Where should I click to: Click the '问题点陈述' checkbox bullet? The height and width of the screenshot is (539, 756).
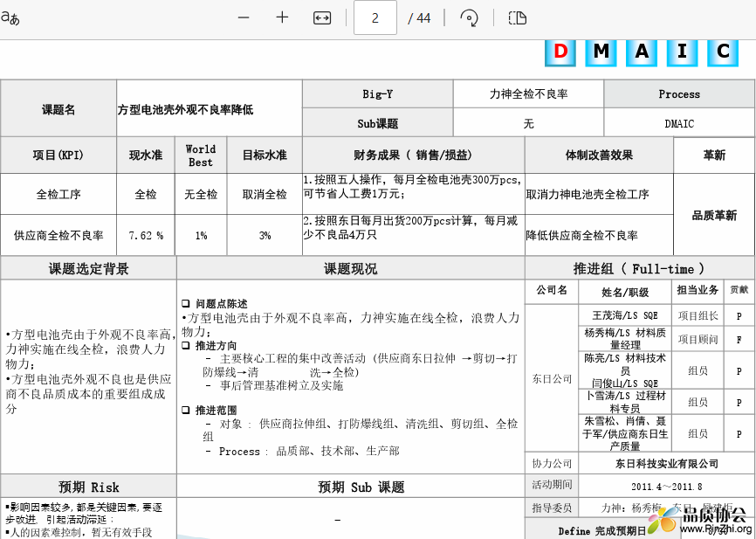tap(186, 303)
